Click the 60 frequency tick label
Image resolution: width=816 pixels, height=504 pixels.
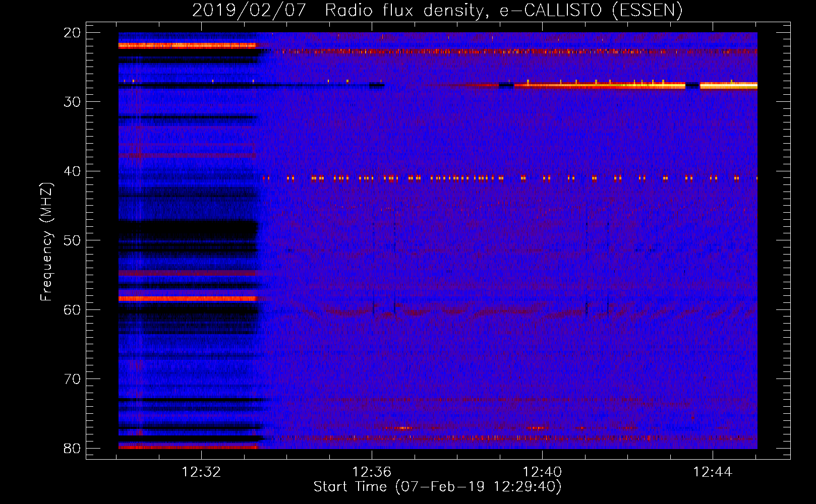tap(72, 309)
